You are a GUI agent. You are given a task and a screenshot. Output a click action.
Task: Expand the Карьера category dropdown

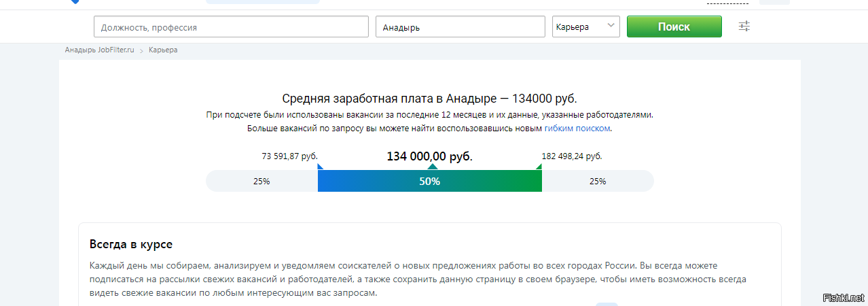[586, 27]
